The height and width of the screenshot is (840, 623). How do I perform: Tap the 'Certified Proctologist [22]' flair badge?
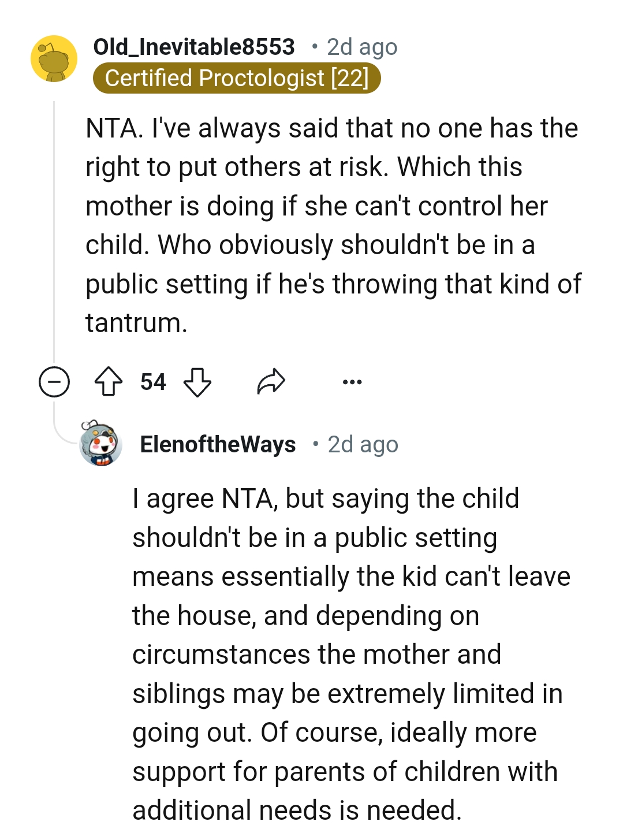tap(237, 78)
